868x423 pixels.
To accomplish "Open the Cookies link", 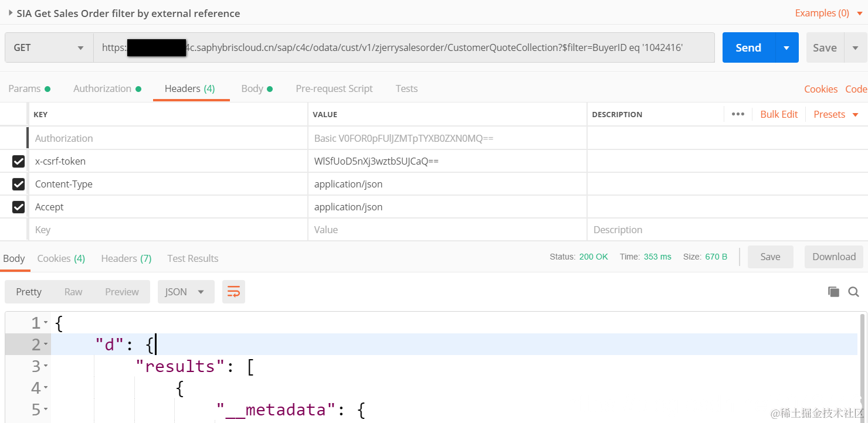I will pyautogui.click(x=820, y=89).
